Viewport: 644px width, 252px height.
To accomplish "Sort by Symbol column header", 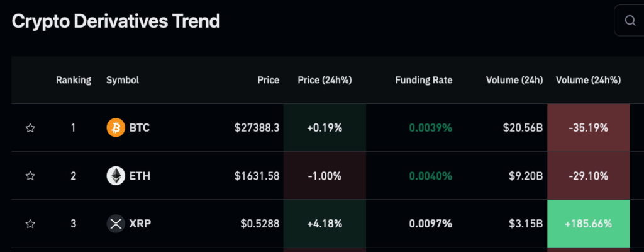I will tap(123, 80).
